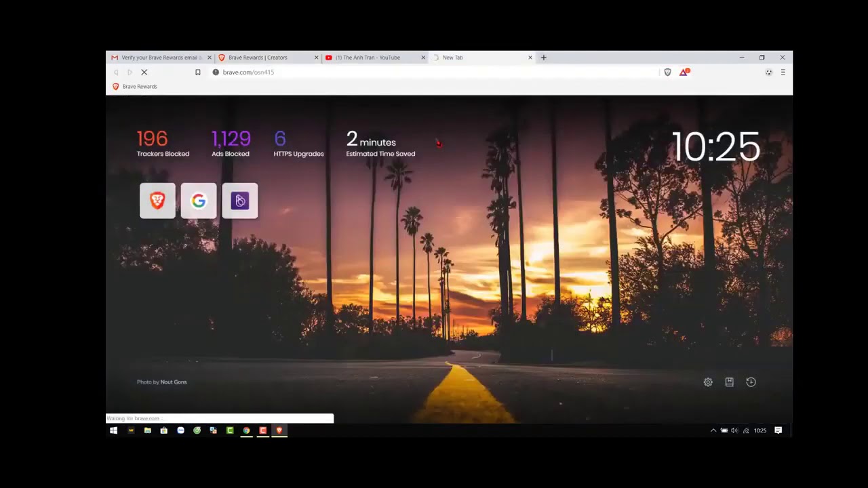Image resolution: width=868 pixels, height=488 pixels.
Task: Open Brave Rewards bookmark in bookmarks bar
Action: click(x=134, y=87)
